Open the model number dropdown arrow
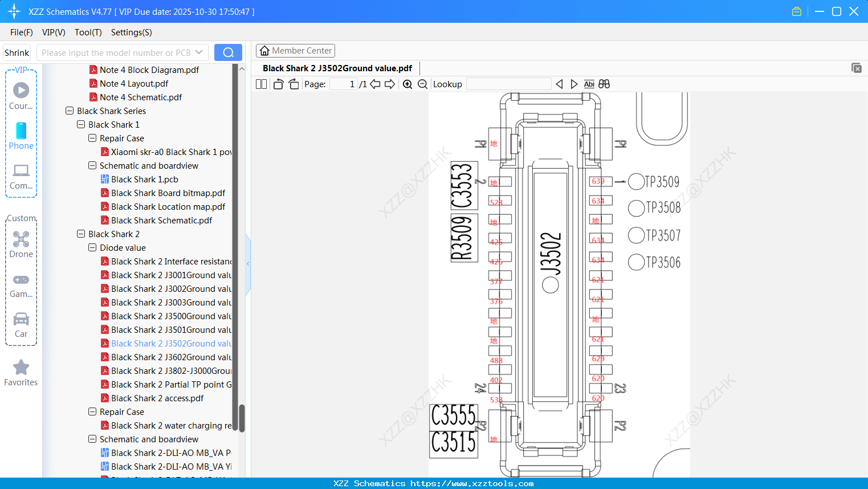Image resolution: width=868 pixels, height=489 pixels. [x=199, y=52]
